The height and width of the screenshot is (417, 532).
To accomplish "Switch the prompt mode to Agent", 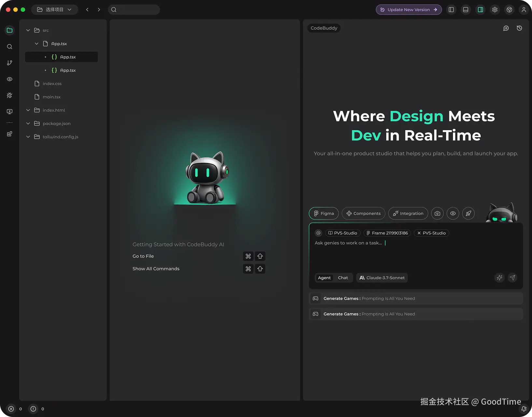I will [324, 278].
